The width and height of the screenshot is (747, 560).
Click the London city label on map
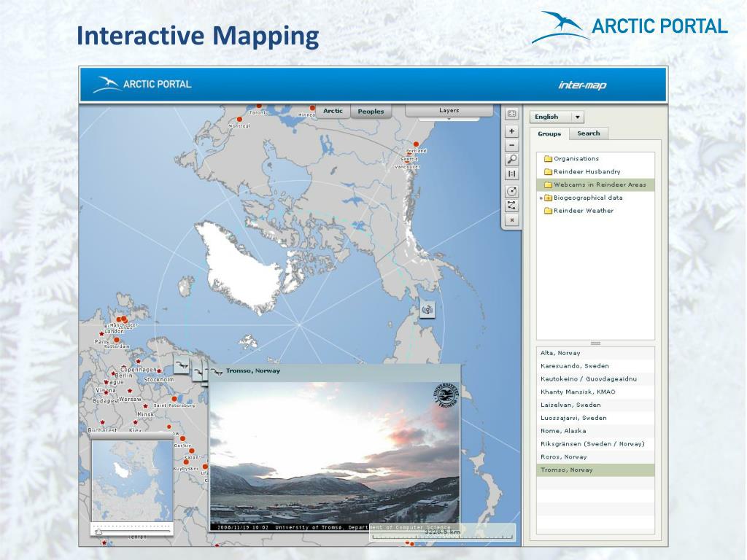click(114, 332)
